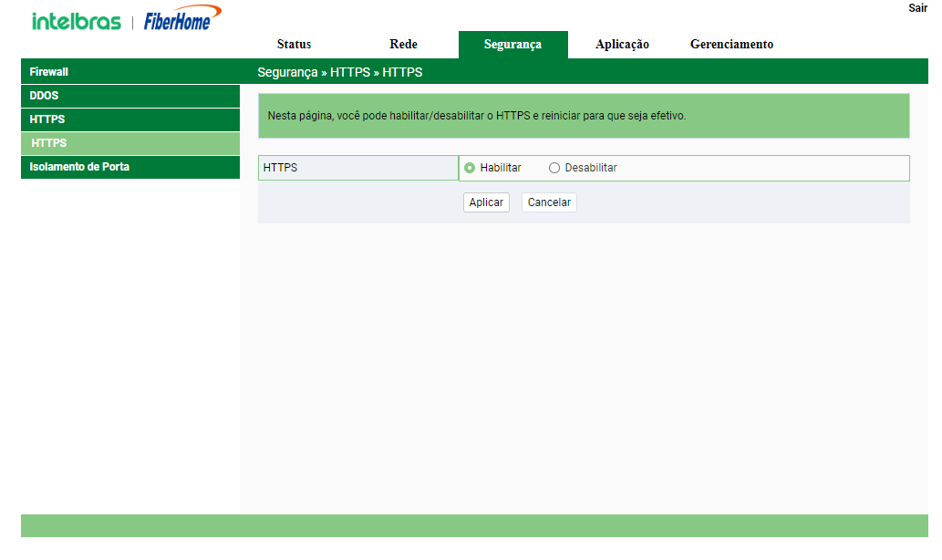Expand the dark green HTTPS sidebar section

pyautogui.click(x=130, y=119)
